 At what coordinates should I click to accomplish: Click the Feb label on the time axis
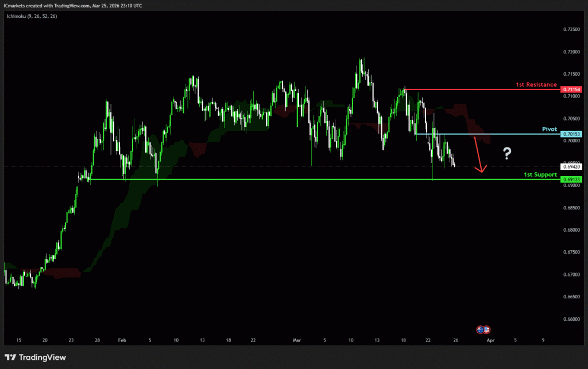point(122,340)
